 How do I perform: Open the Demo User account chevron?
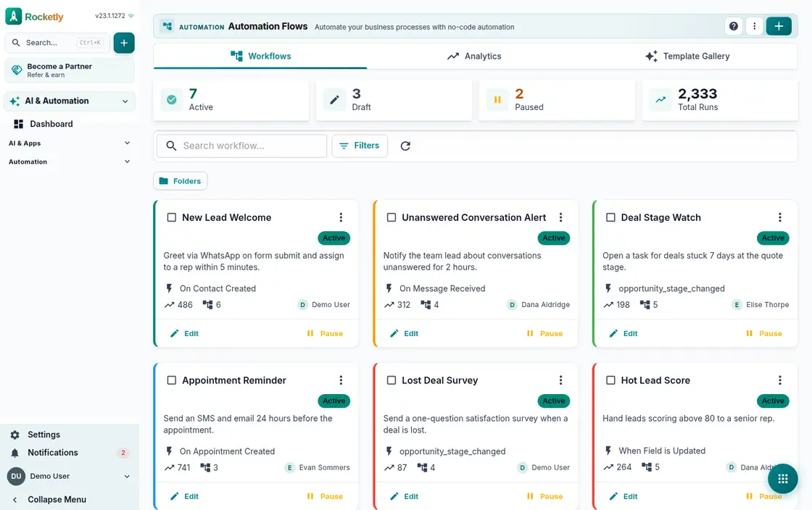click(x=127, y=477)
